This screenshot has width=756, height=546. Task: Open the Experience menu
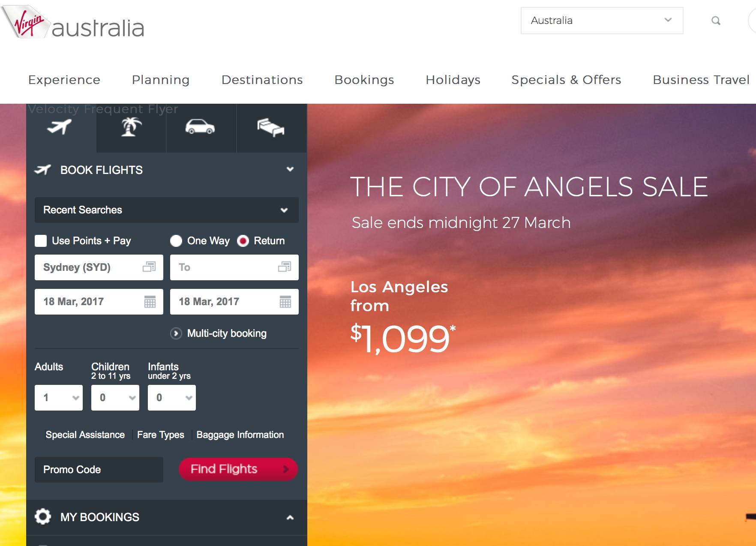tap(64, 80)
